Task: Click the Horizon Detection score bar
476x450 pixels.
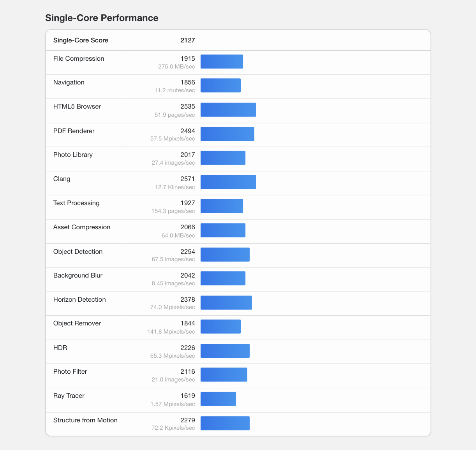Action: tap(226, 303)
